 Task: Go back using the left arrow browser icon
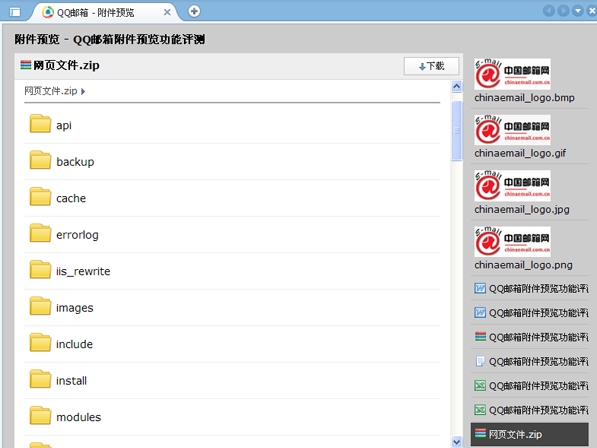[x=549, y=11]
